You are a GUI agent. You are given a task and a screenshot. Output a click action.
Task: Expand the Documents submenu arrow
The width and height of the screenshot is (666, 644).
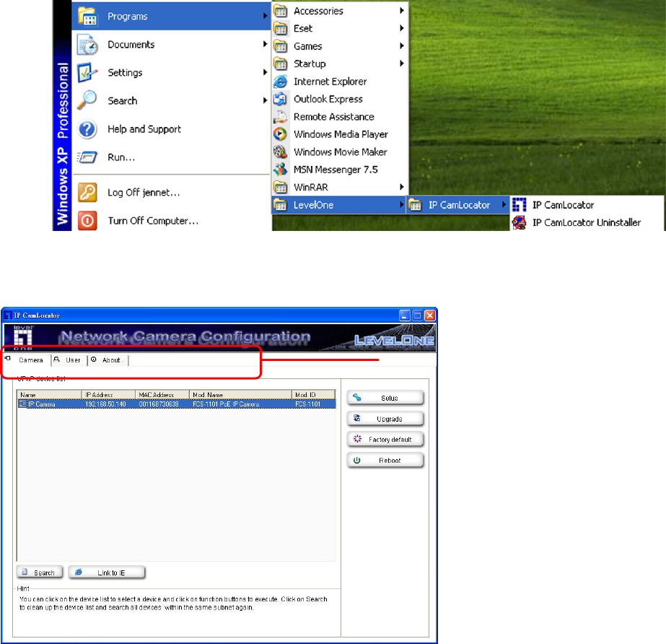coord(265,44)
